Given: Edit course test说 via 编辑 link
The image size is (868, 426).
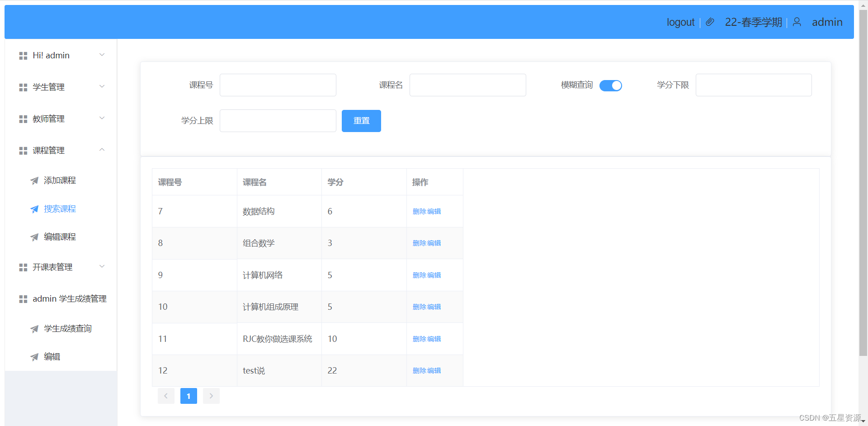Looking at the screenshot, I should coord(434,370).
